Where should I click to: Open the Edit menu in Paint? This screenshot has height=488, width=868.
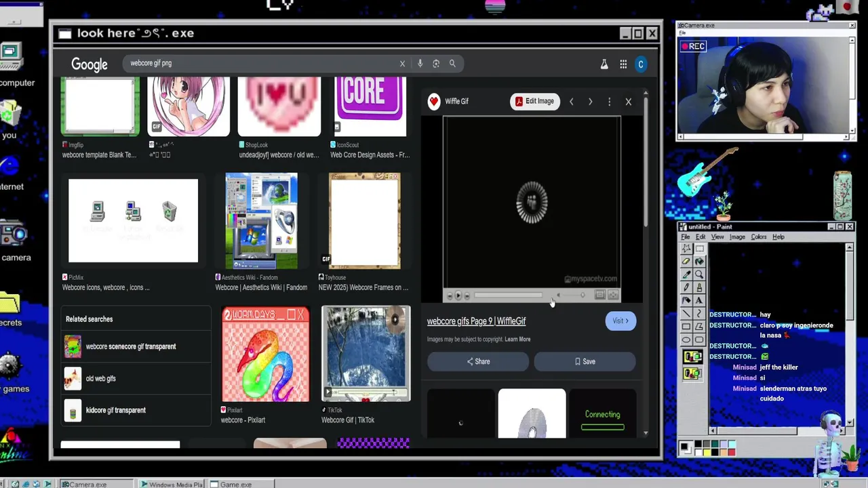click(701, 237)
